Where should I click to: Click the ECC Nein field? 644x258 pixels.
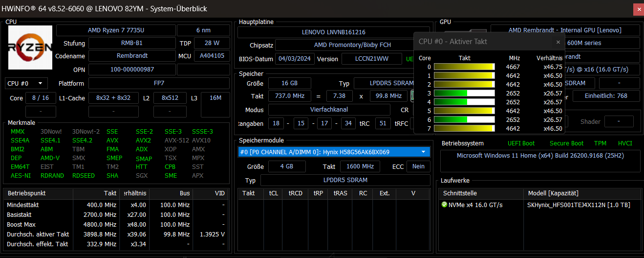[x=418, y=166]
